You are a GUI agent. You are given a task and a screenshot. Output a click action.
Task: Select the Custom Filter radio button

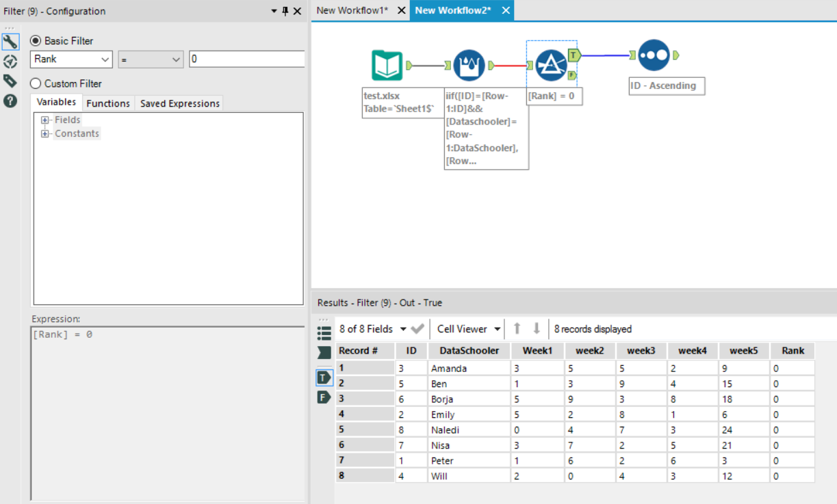36,83
